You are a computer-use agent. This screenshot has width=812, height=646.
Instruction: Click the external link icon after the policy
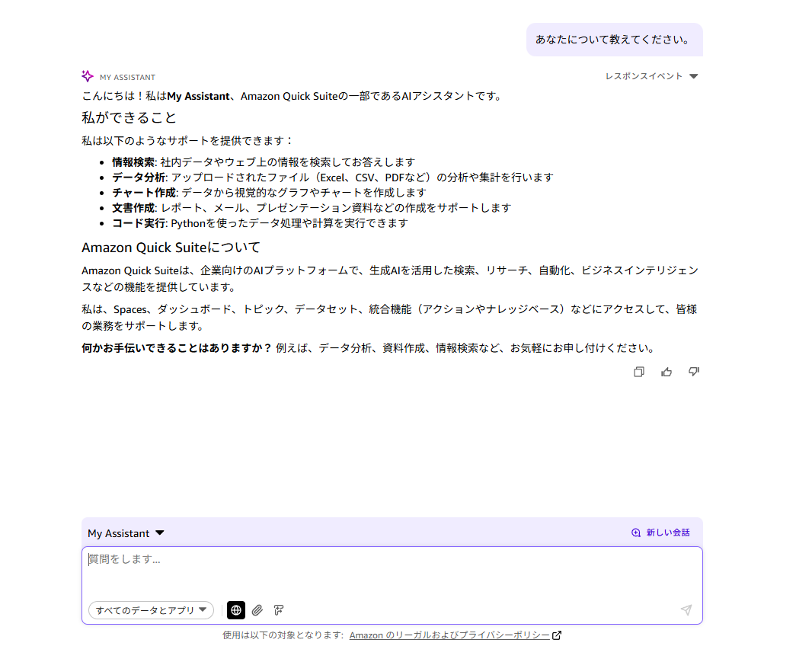point(557,635)
